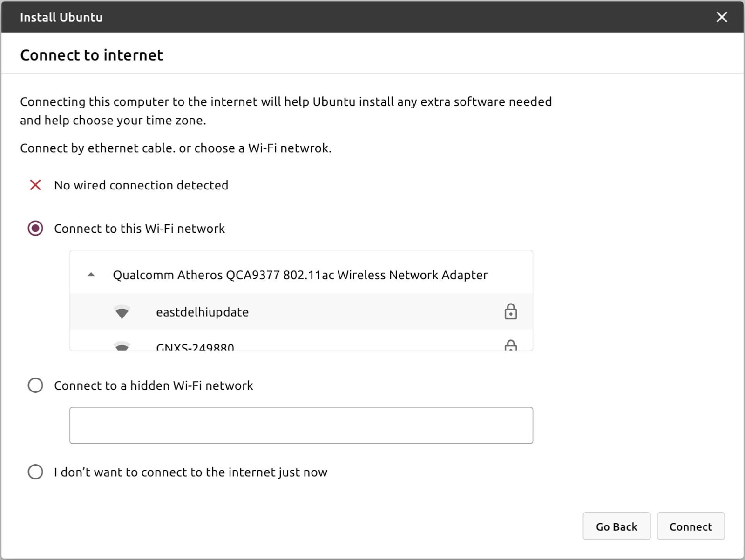Click the red X wired connection status icon
The image size is (745, 560).
tap(35, 185)
